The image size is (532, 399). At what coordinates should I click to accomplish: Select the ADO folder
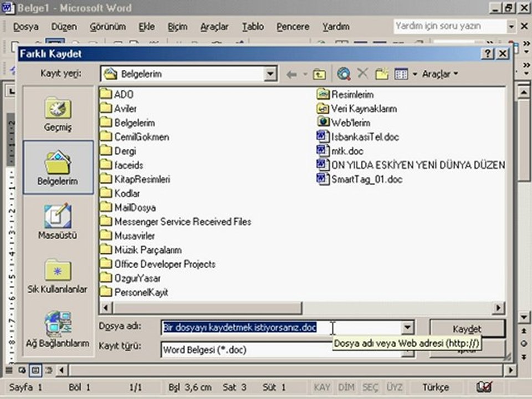pyautogui.click(x=117, y=94)
